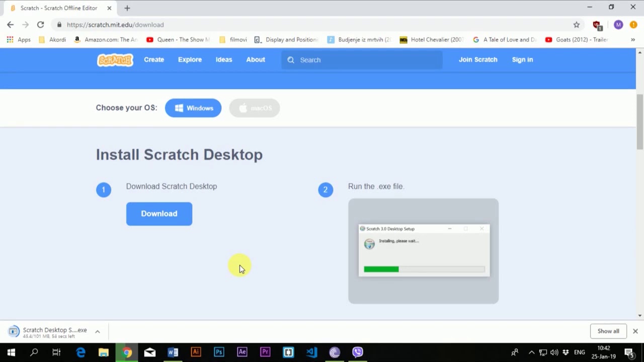Screen dimensions: 644x362
Task: Expand the download item options chevron
Action: point(98,331)
